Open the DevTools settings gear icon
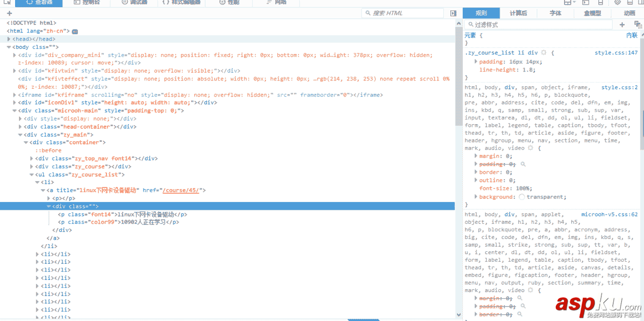644x321 pixels. pos(617,3)
